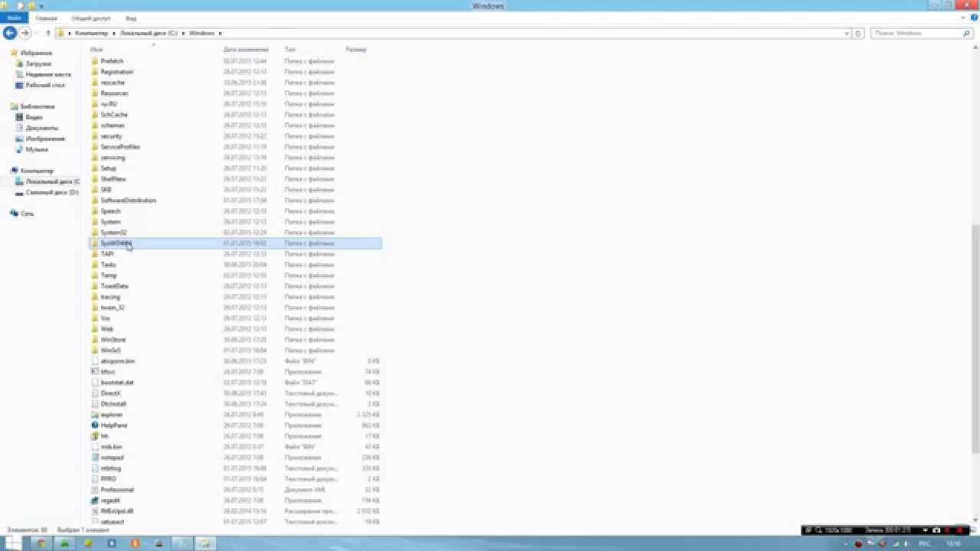The width and height of the screenshot is (980, 551).
Task: Click Компьютер in the address breadcrumb
Action: point(91,33)
